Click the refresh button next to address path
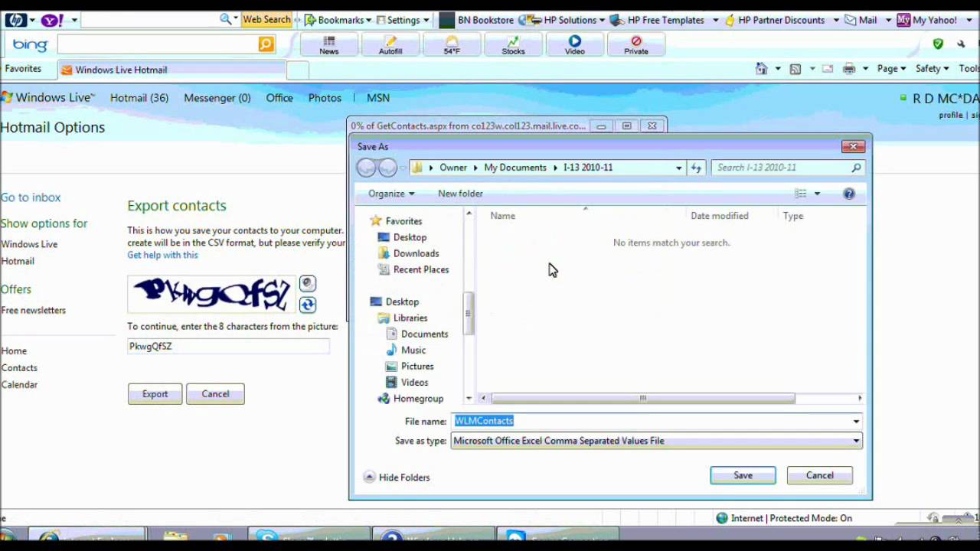980x551 pixels. point(696,168)
